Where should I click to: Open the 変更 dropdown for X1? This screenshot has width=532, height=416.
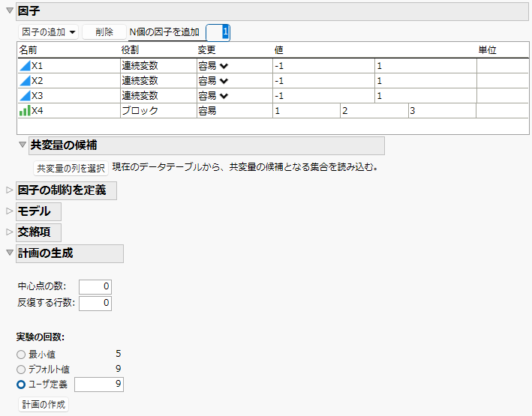[224, 66]
